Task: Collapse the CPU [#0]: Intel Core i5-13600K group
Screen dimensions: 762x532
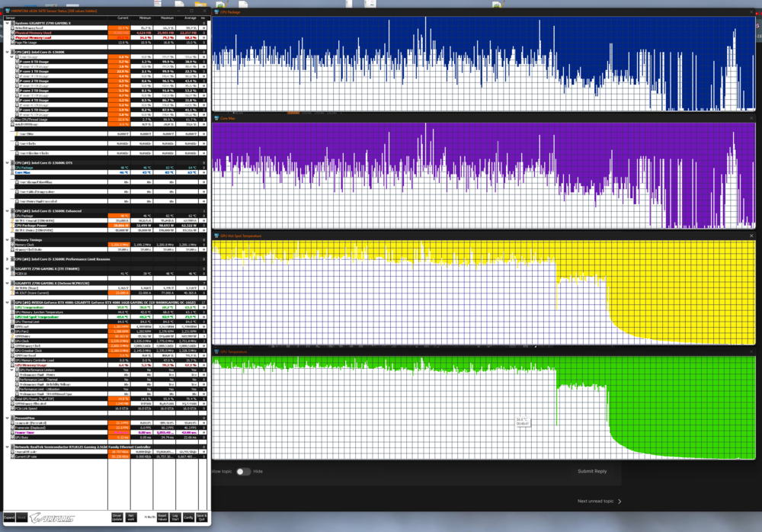Action: 7,52
